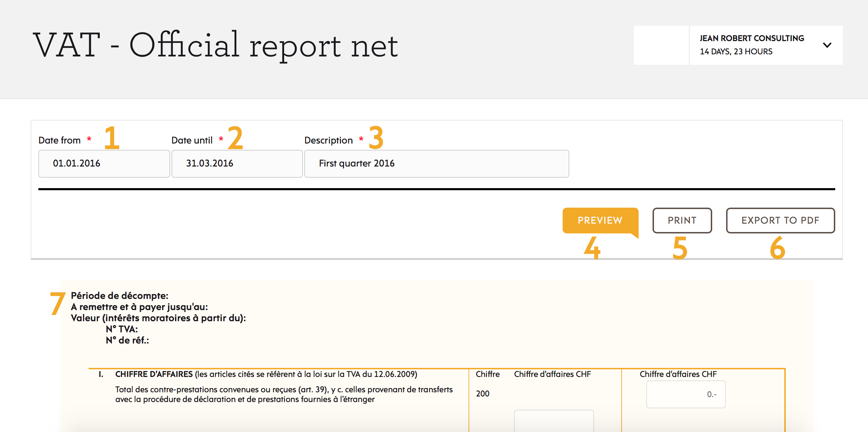Click the orange number 3 marker
The height and width of the screenshot is (432, 868).
(x=376, y=138)
